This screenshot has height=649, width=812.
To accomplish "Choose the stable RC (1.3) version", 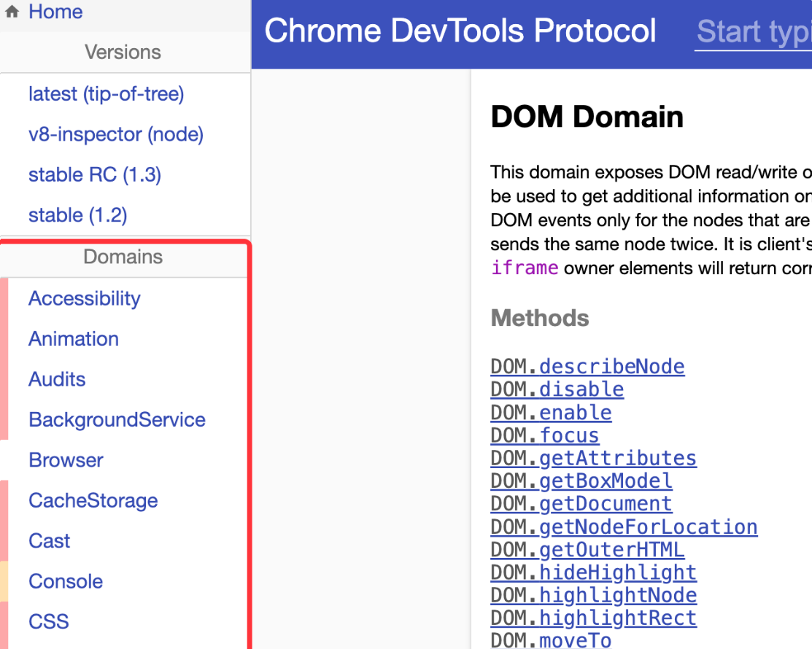I will click(x=95, y=175).
